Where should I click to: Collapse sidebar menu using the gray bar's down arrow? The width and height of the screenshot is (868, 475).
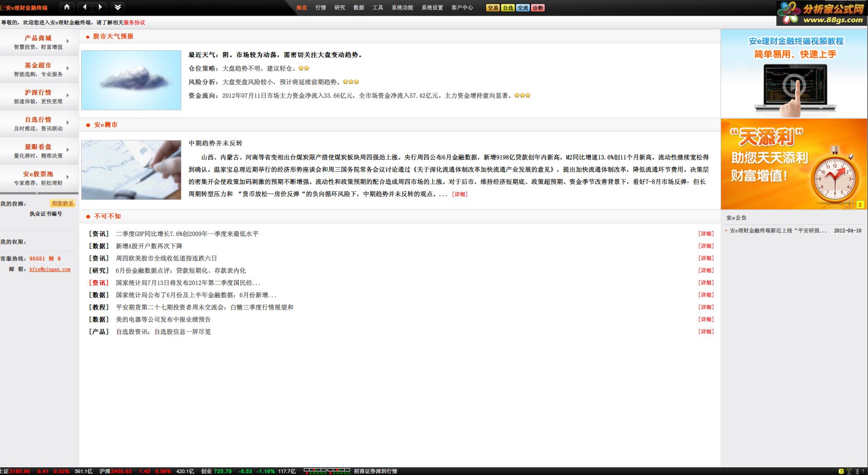point(37,193)
